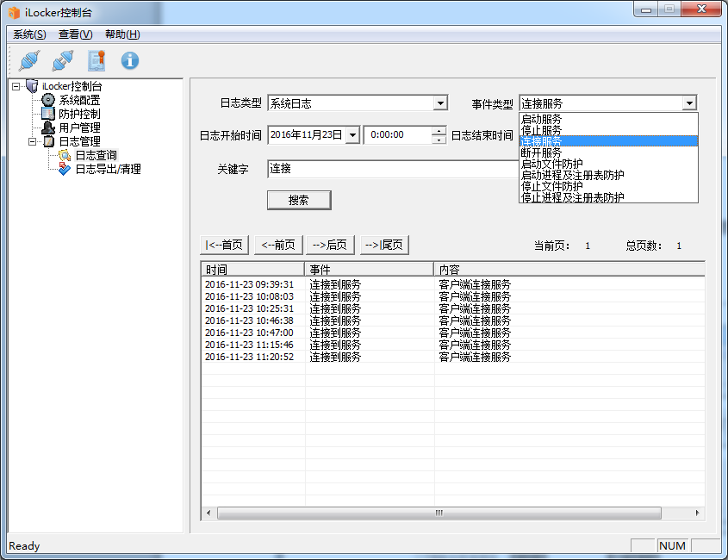Go to next page with -->后页
This screenshot has width=728, height=560.
click(330, 245)
